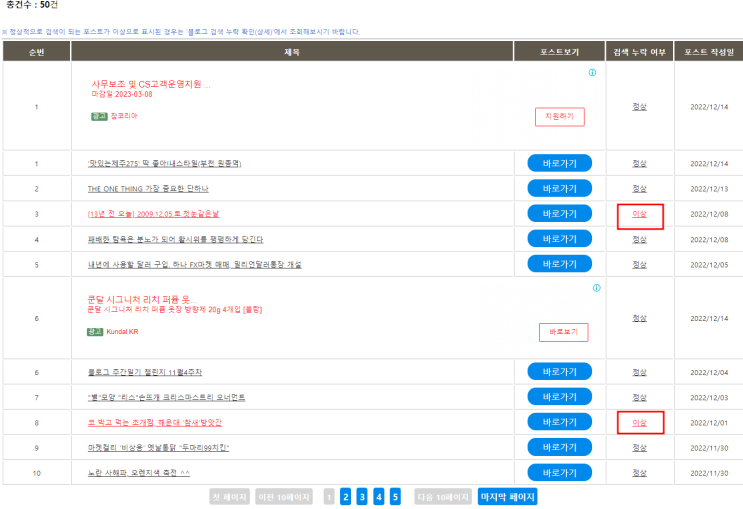Select row number 10 in 순번 column

click(36, 473)
